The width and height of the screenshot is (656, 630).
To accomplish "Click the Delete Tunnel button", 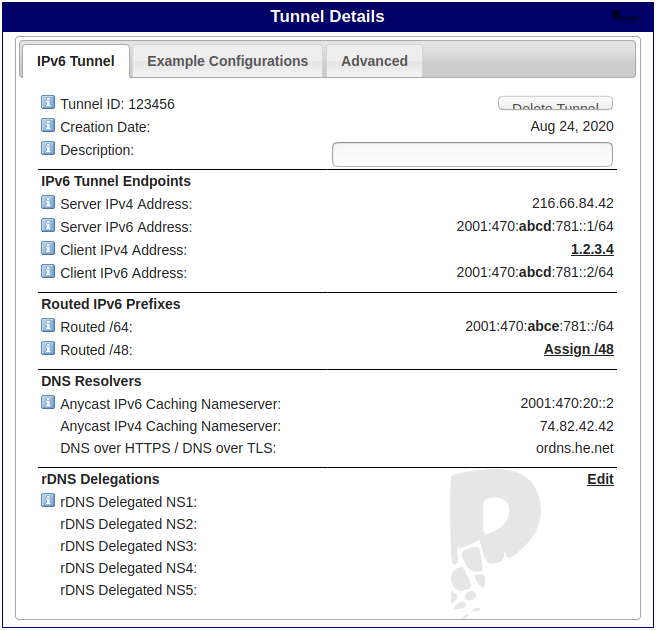I will click(555, 103).
